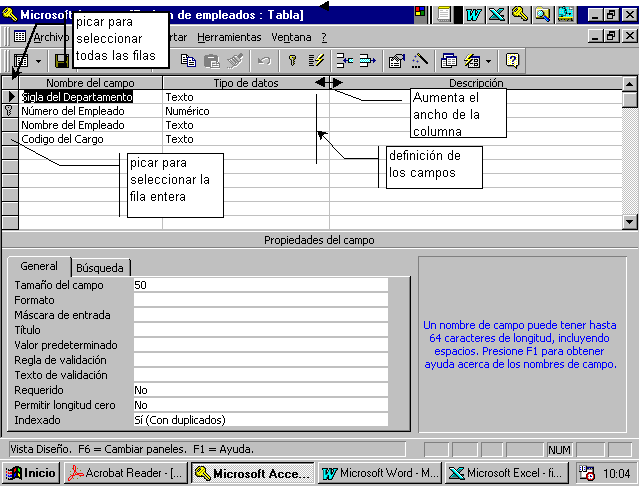Click the notepad icon on Office shortcut bar
Screen dimensions: 639x486
tap(444, 15)
